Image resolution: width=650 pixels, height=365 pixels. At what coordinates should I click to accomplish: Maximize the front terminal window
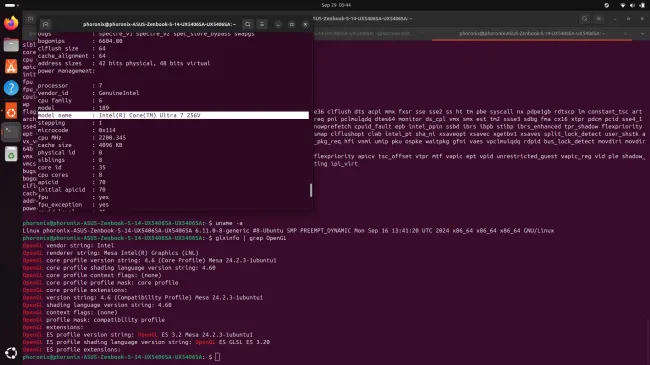(x=292, y=24)
